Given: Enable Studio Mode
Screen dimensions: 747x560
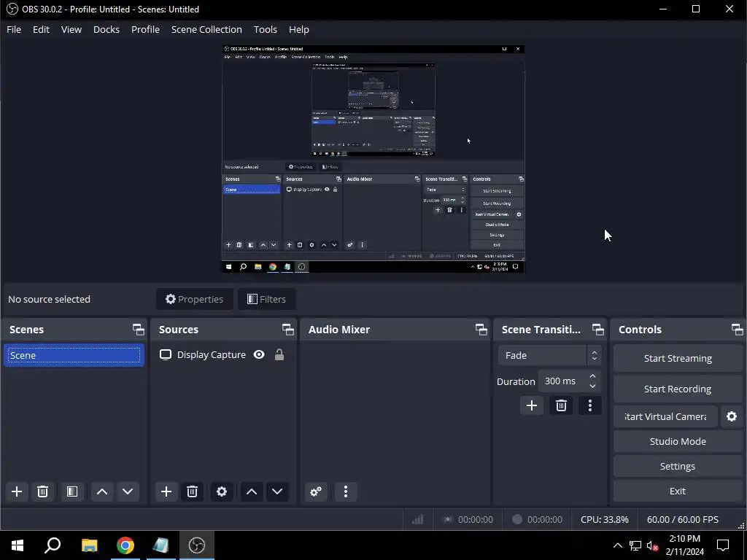Looking at the screenshot, I should [678, 441].
